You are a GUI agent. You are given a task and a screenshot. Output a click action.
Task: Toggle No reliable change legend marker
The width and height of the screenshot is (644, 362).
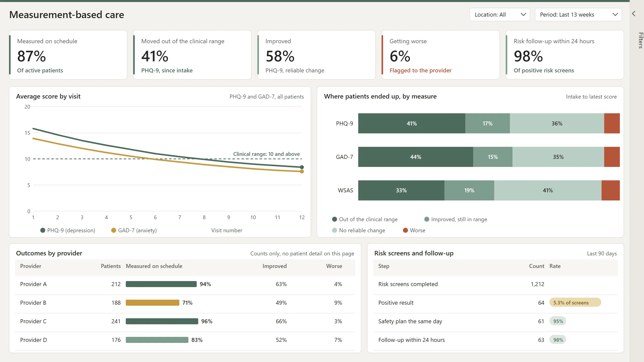[x=335, y=230]
